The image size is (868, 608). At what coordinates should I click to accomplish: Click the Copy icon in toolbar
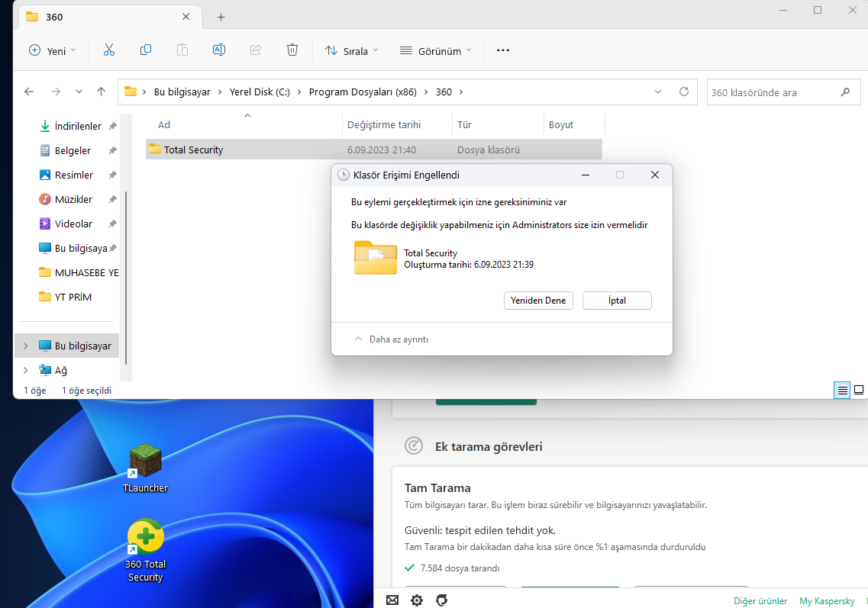pos(146,50)
